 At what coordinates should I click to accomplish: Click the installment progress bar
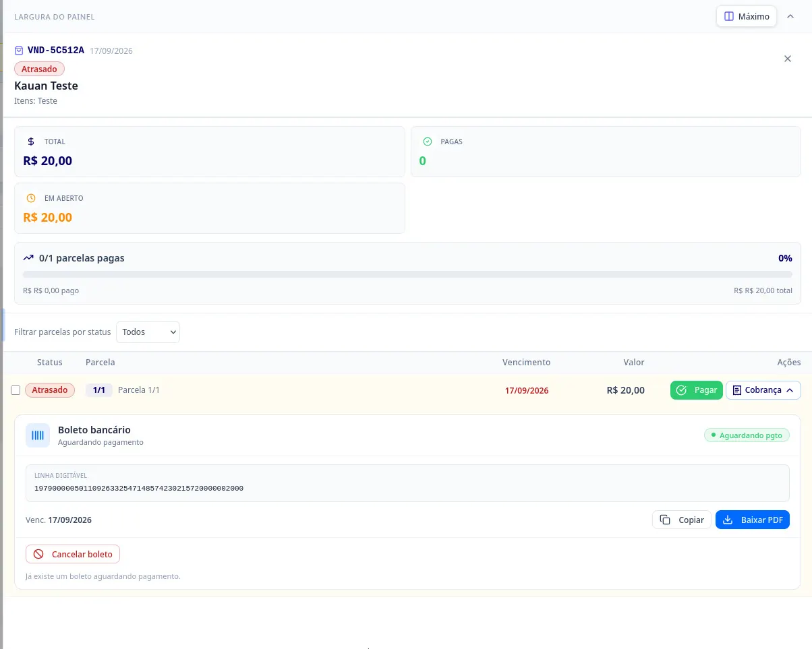click(x=407, y=274)
